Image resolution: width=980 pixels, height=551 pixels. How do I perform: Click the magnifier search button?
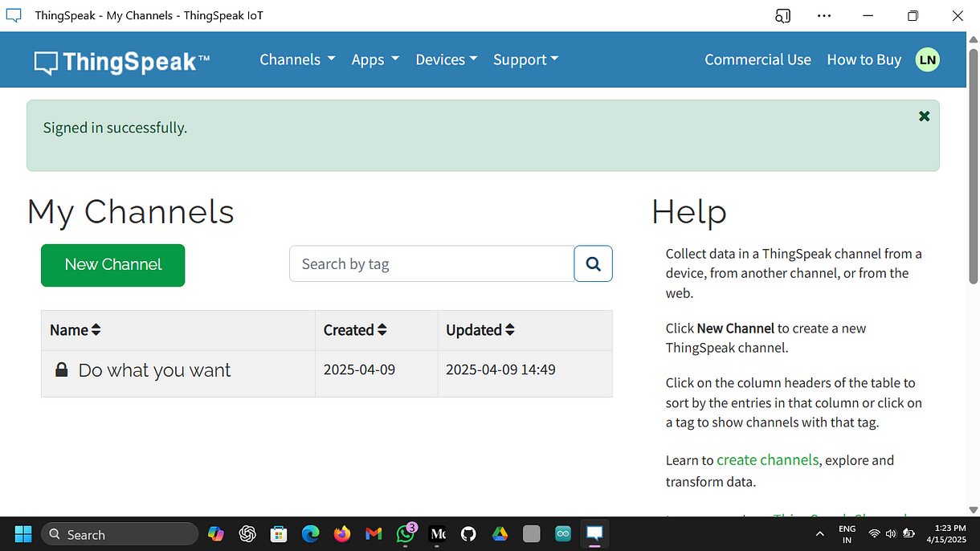[593, 263]
